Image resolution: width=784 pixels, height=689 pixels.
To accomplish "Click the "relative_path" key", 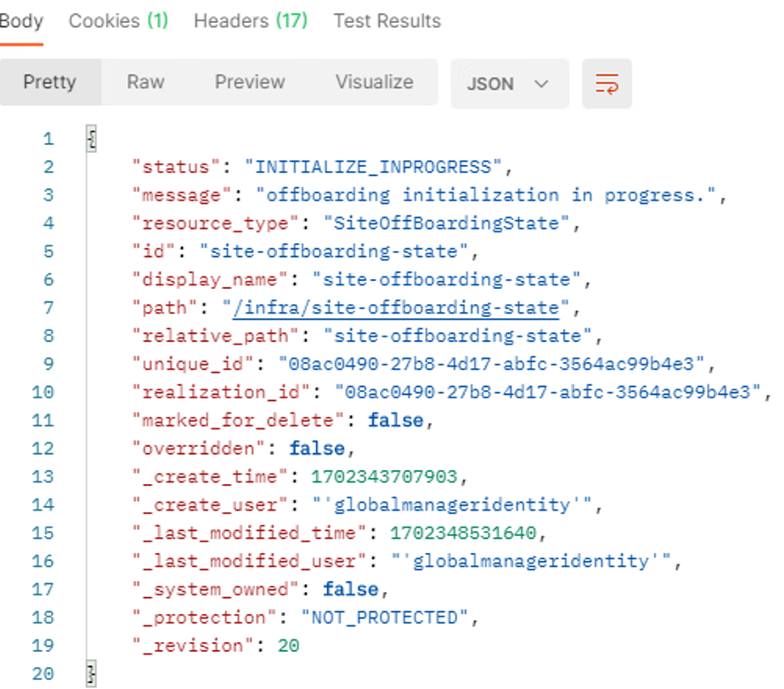I will (x=216, y=336).
